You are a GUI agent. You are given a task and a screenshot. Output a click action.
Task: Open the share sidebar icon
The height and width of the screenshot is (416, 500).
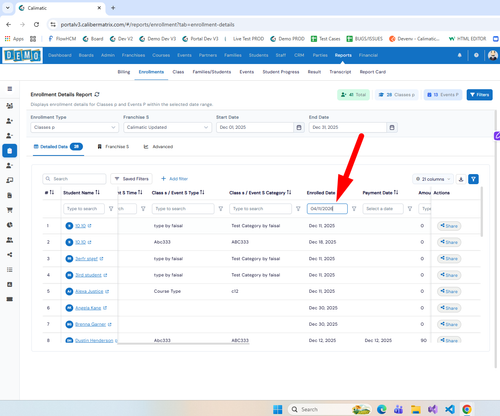pos(10,255)
